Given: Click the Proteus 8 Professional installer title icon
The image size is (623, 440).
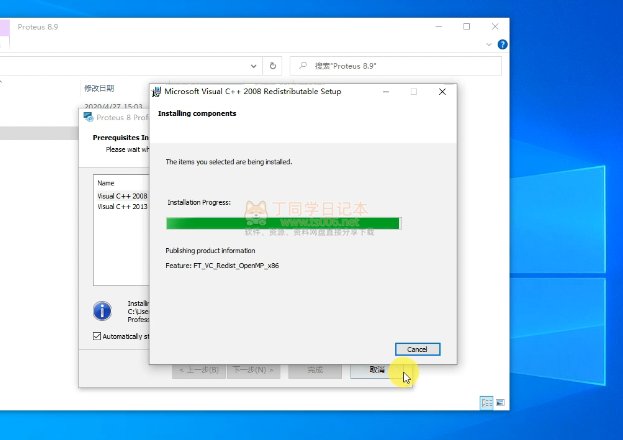Looking at the screenshot, I should 88,117.
